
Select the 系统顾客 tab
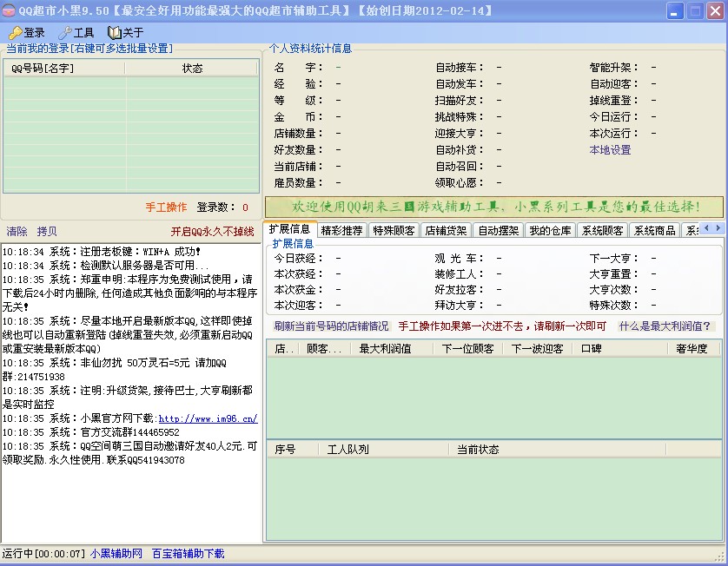tap(603, 231)
